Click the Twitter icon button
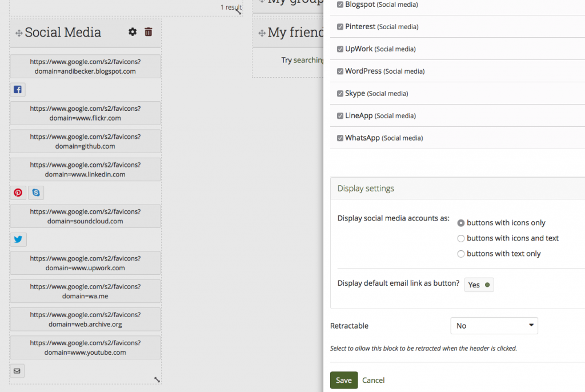This screenshot has height=392, width=585. (18, 240)
